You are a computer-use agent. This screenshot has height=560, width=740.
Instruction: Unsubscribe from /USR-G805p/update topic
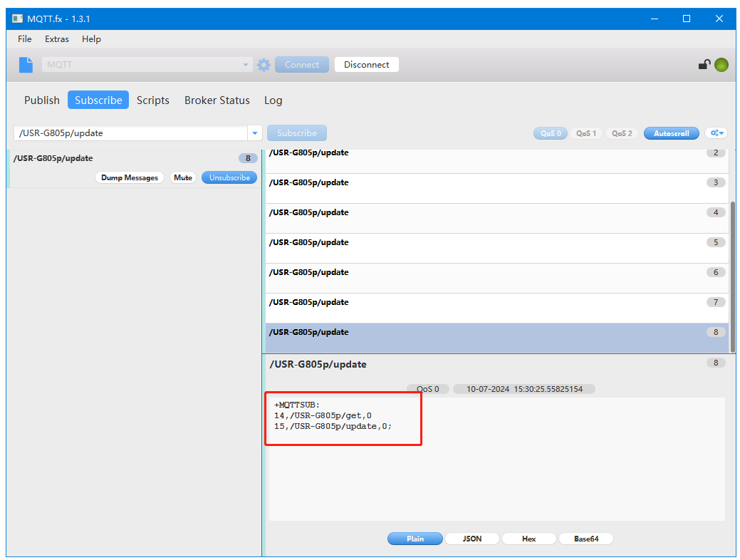point(229,178)
